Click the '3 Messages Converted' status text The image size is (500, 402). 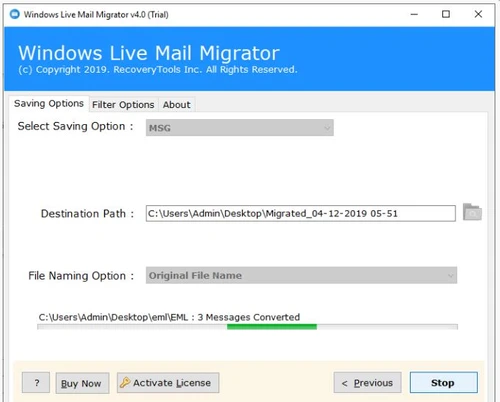tap(249, 317)
